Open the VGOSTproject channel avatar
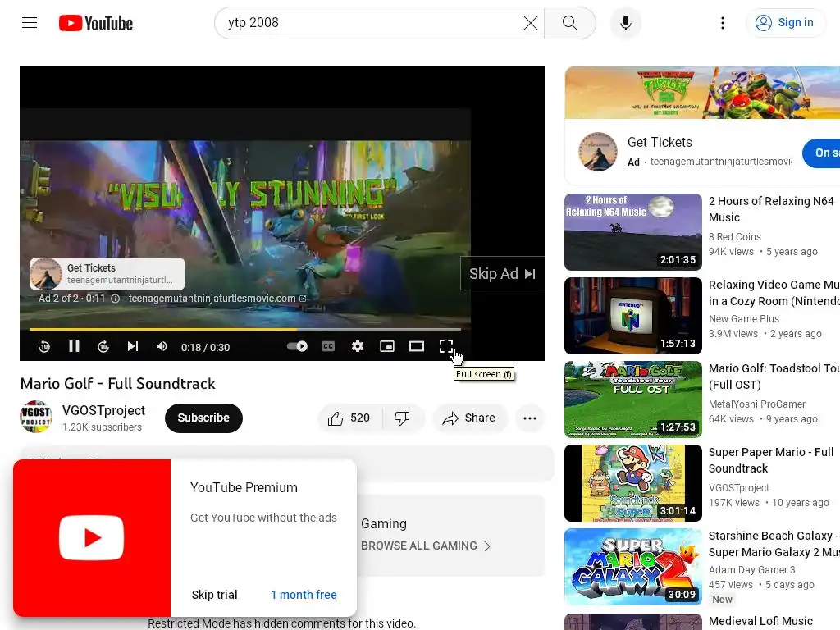The width and height of the screenshot is (840, 630). (36, 417)
